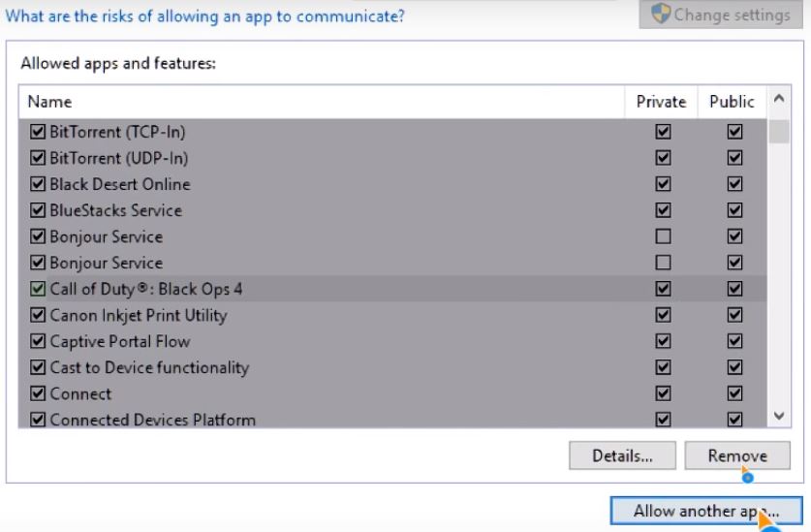Toggle Public for BitTorrent (TCP-In)
Screen dimensions: 811x532
pos(734,132)
